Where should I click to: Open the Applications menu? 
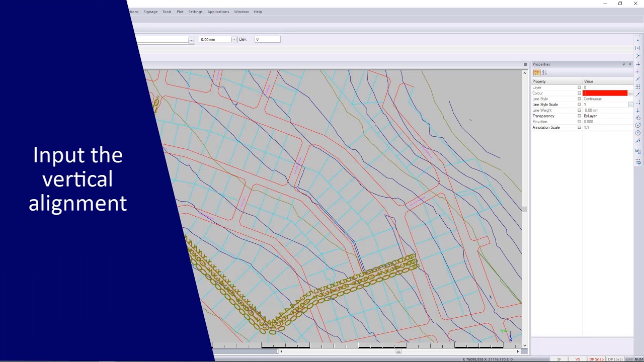click(x=218, y=12)
